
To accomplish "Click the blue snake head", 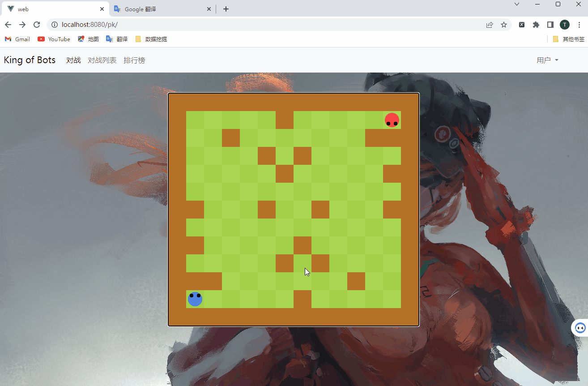I will (x=195, y=299).
